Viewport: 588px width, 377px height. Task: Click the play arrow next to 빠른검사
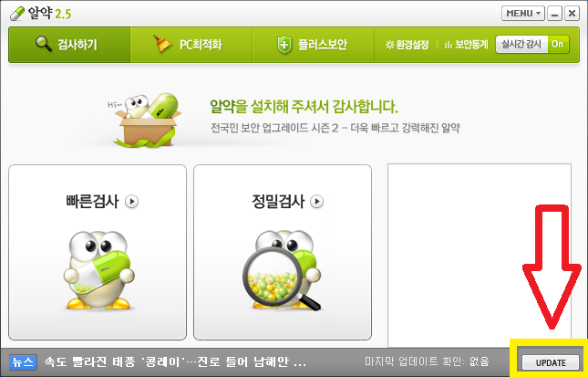pos(131,202)
